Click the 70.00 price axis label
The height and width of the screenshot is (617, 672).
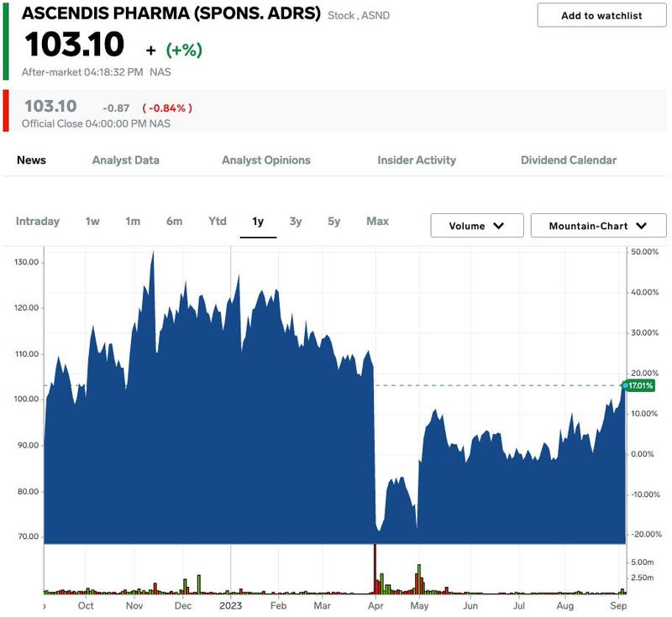pyautogui.click(x=29, y=536)
